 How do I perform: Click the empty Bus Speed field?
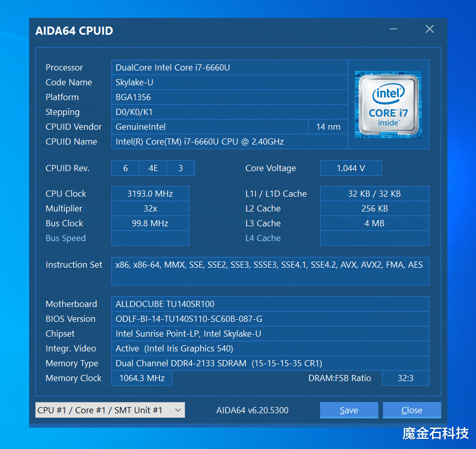click(x=150, y=238)
